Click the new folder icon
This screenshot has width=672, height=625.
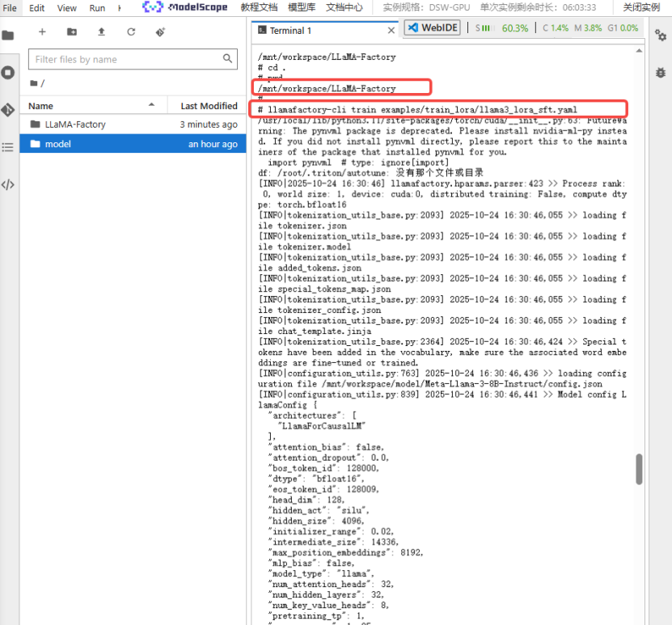pos(72,32)
